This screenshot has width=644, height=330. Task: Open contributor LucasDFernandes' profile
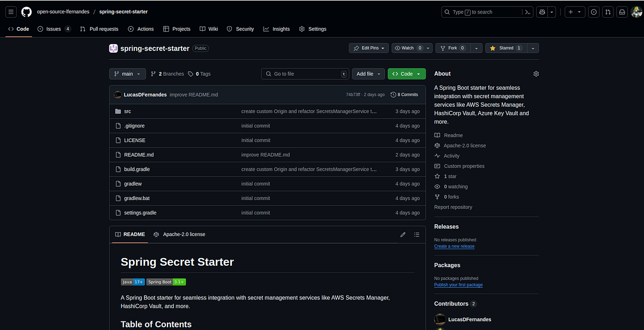pos(470,319)
